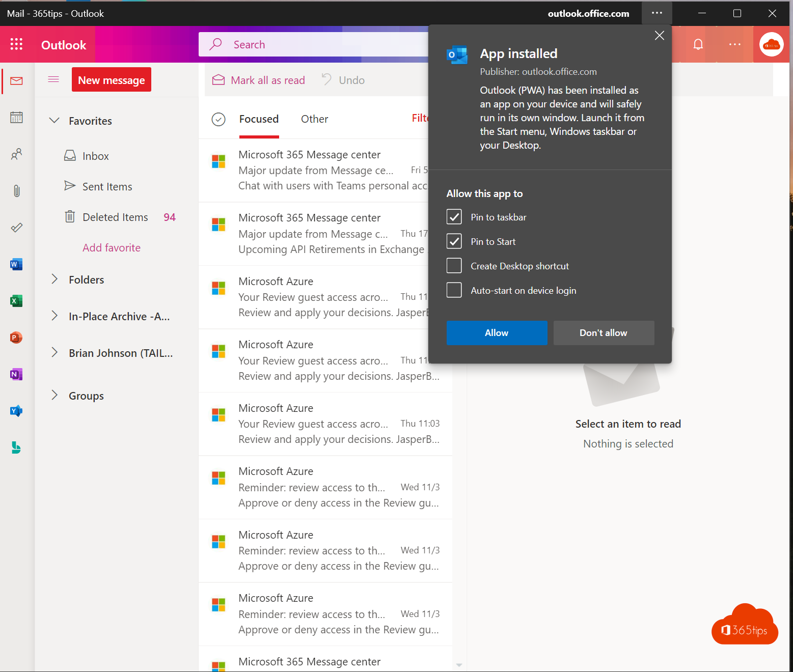
Task: Launch OneNote from the left sidebar
Action: tap(16, 374)
